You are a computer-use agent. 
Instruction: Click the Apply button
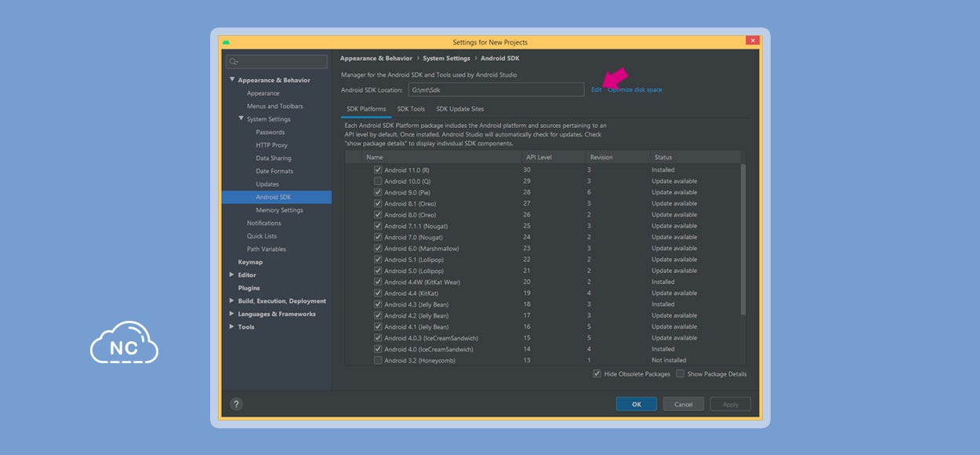[731, 404]
